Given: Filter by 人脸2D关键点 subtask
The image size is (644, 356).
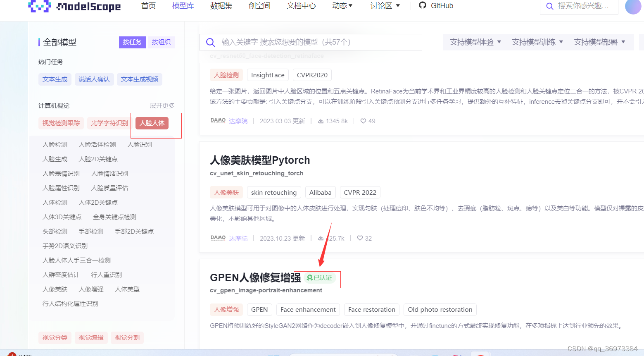Looking at the screenshot, I should pos(98,159).
